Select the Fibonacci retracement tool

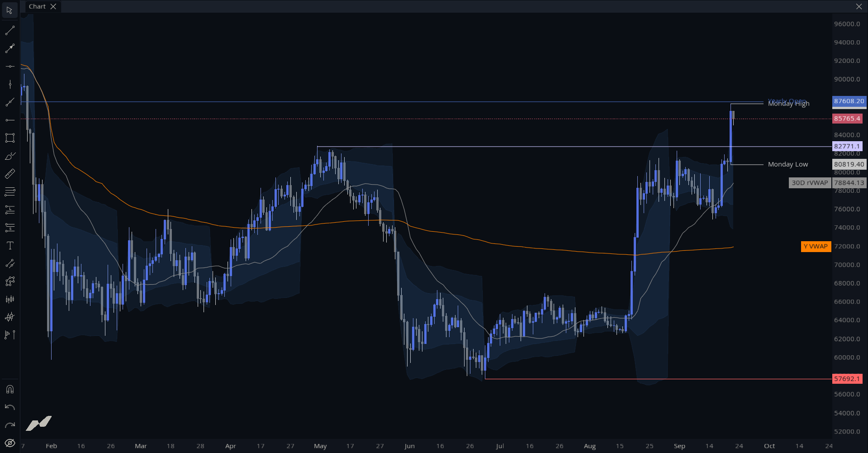pyautogui.click(x=9, y=192)
